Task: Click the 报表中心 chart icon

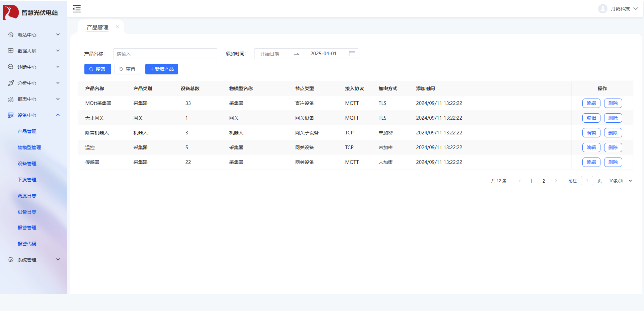Action: click(x=11, y=99)
